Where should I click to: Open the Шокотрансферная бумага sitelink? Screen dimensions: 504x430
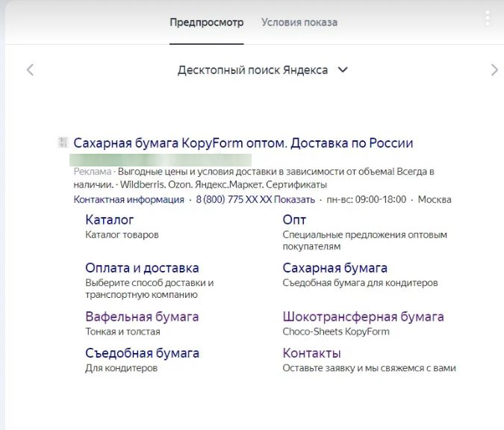(363, 317)
